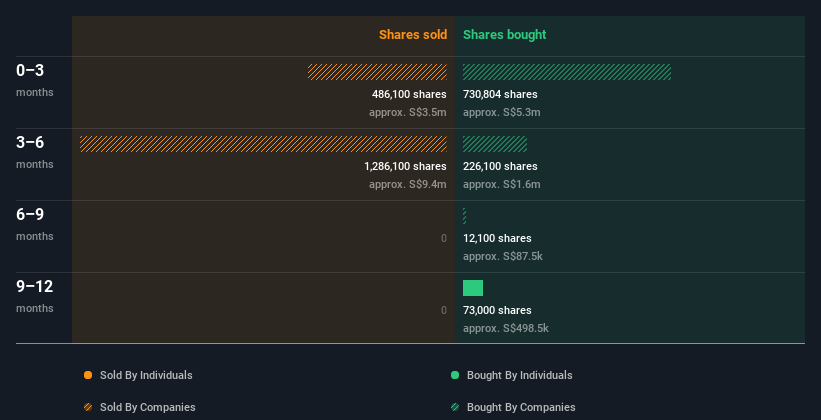Image resolution: width=821 pixels, height=420 pixels.
Task: Select the Bought By Companies legend label
Action: pyautogui.click(x=521, y=407)
